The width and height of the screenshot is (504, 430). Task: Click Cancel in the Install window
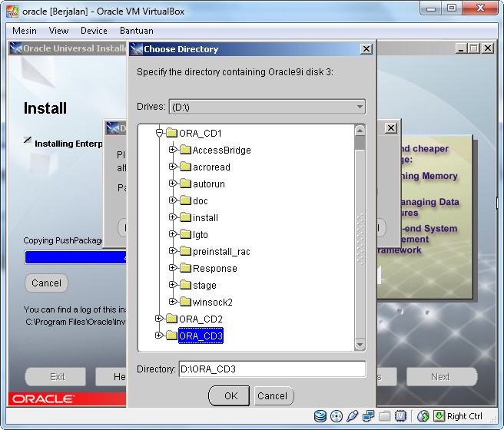46,283
